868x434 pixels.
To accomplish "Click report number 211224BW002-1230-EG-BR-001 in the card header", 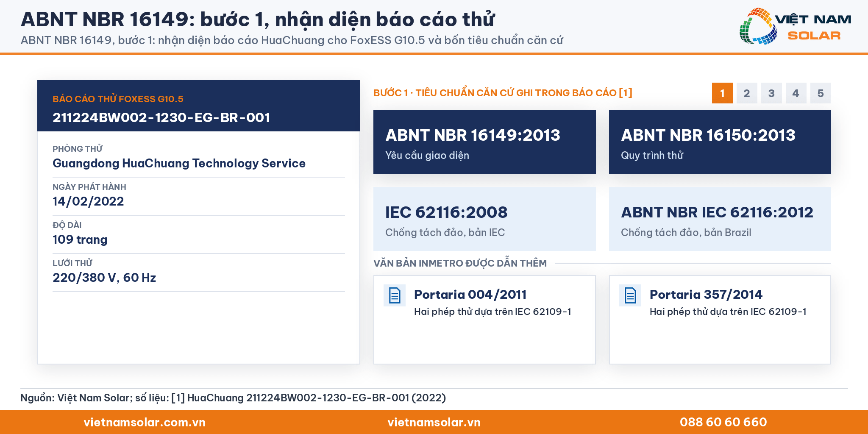I will pyautogui.click(x=161, y=117).
